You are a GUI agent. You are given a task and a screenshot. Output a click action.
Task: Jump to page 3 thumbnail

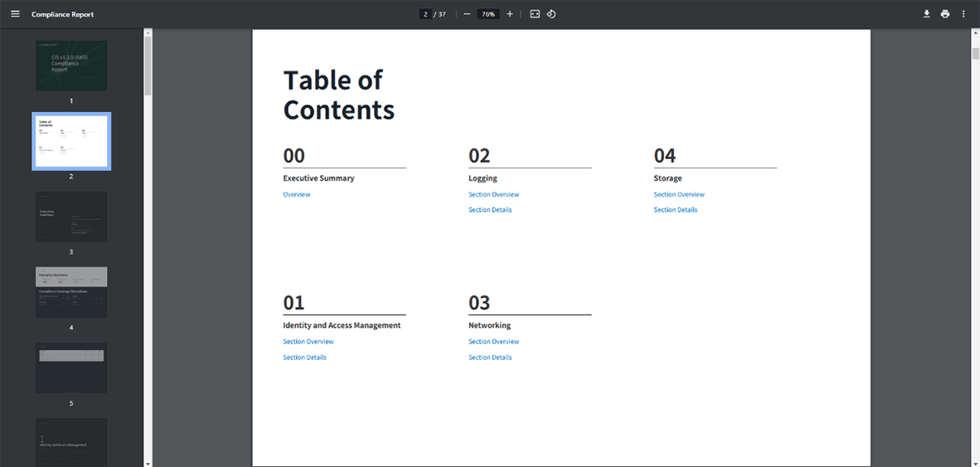71,217
